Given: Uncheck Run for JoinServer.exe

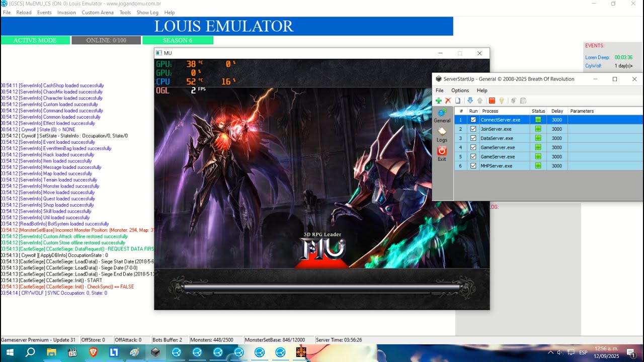Looking at the screenshot, I should 473,129.
